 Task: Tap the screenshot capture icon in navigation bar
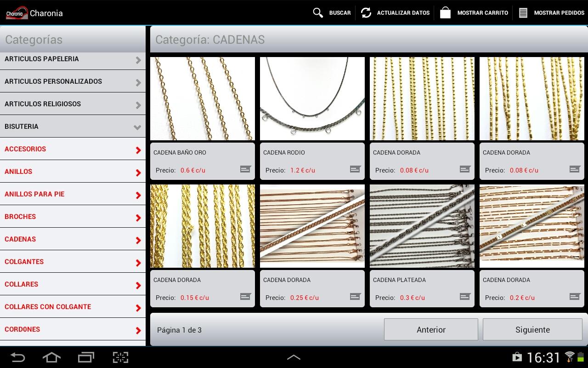120,357
